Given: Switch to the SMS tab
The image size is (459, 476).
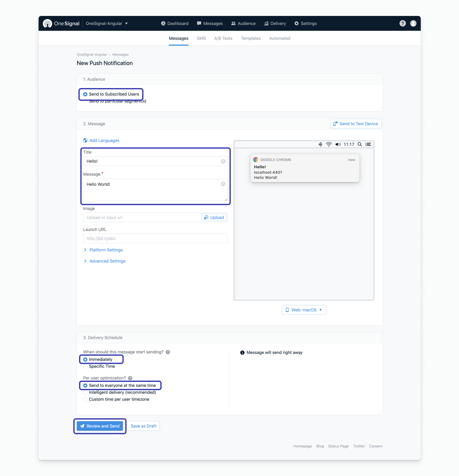Looking at the screenshot, I should point(201,38).
